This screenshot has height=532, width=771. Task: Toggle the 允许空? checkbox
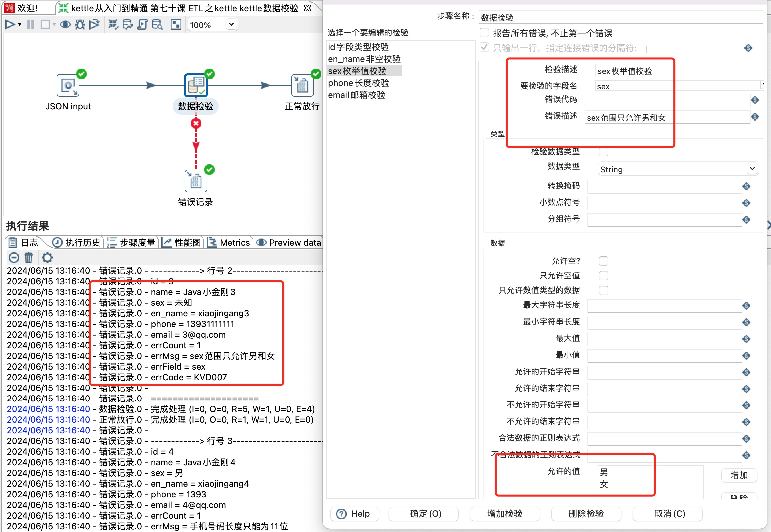coord(603,261)
